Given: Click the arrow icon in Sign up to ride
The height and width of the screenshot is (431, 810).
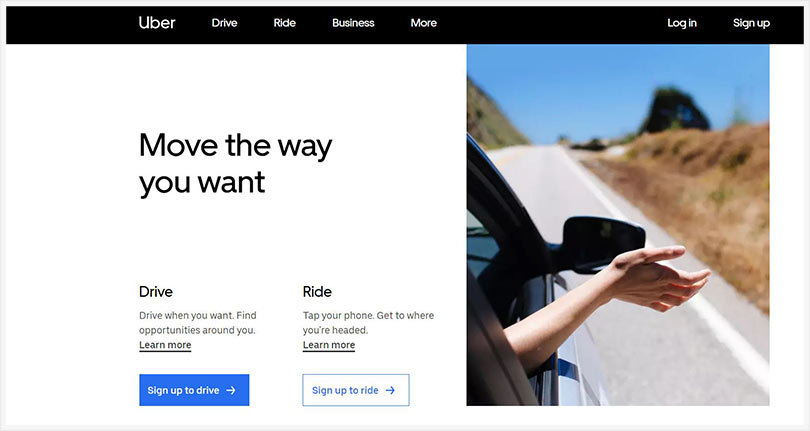Looking at the screenshot, I should click(390, 390).
